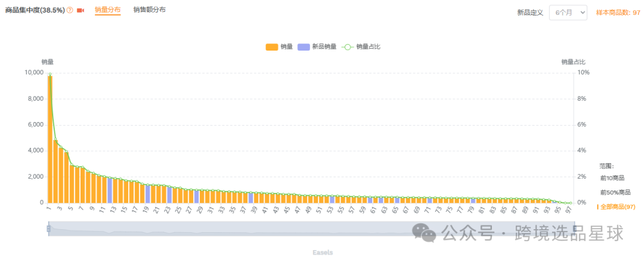Click the 商品集中度(38.5%) title
644x259 pixels.
point(35,11)
